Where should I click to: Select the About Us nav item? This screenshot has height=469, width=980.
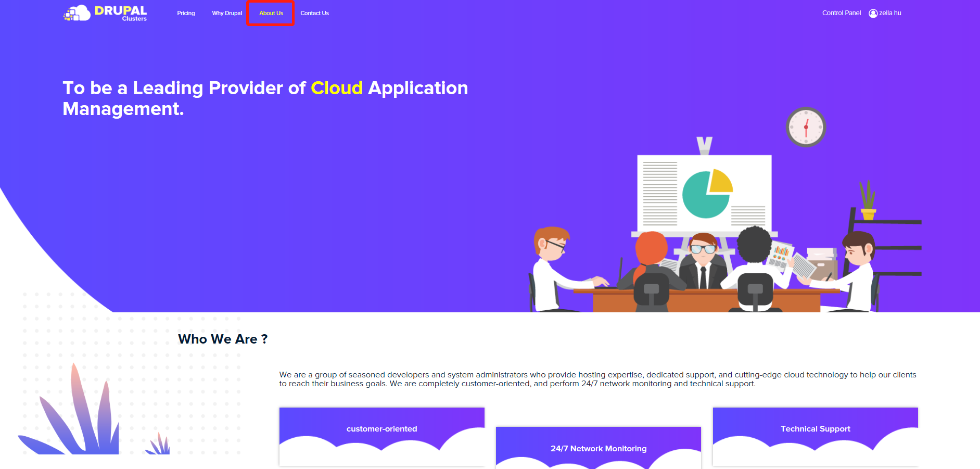[x=271, y=13]
